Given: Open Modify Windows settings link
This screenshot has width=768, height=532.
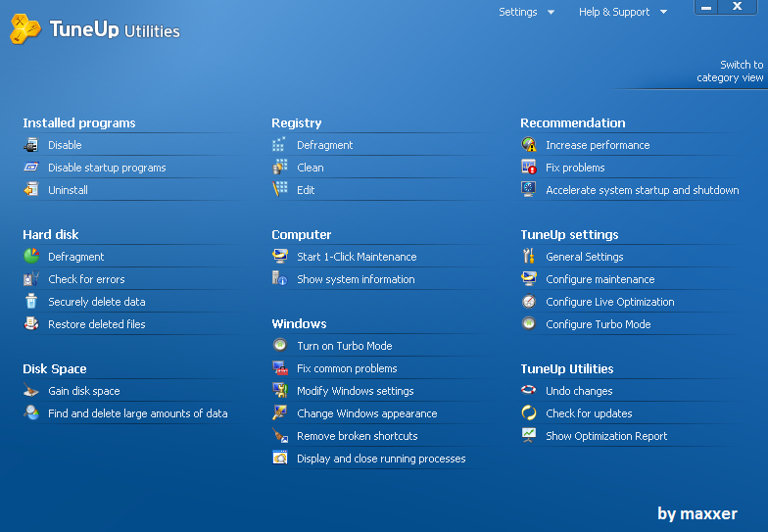Looking at the screenshot, I should click(355, 391).
